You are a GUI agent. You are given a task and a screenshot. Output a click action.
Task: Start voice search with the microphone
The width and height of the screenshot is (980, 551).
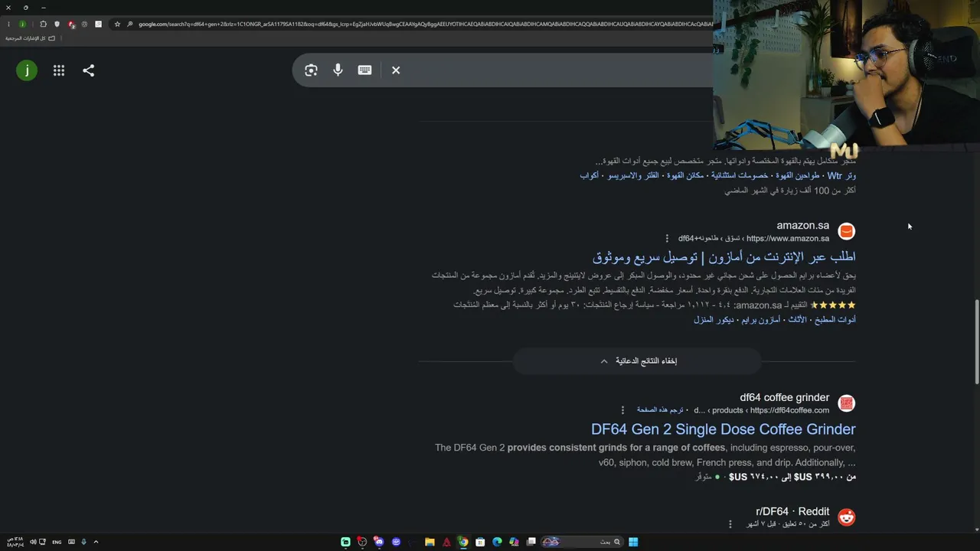[x=338, y=70]
